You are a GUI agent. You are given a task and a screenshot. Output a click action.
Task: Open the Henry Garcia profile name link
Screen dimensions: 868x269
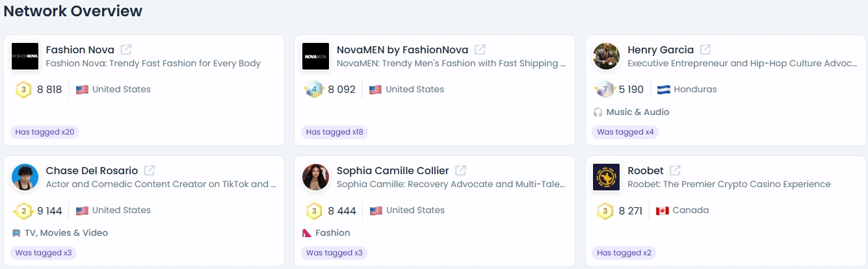point(661,49)
